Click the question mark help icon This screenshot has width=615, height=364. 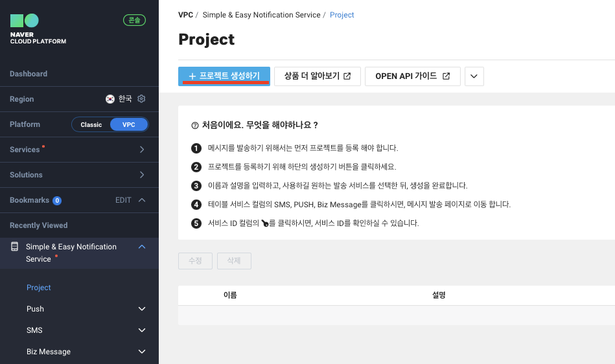(195, 126)
